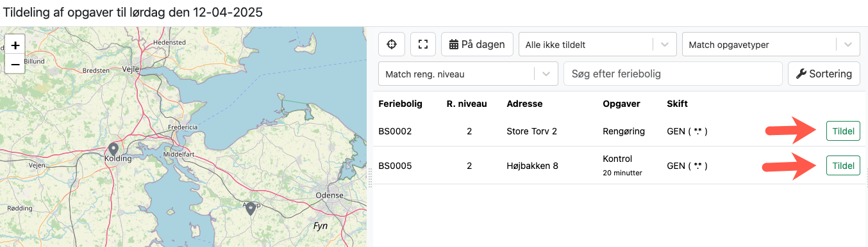
Task: Click the På dagen calendar button
Action: [477, 44]
